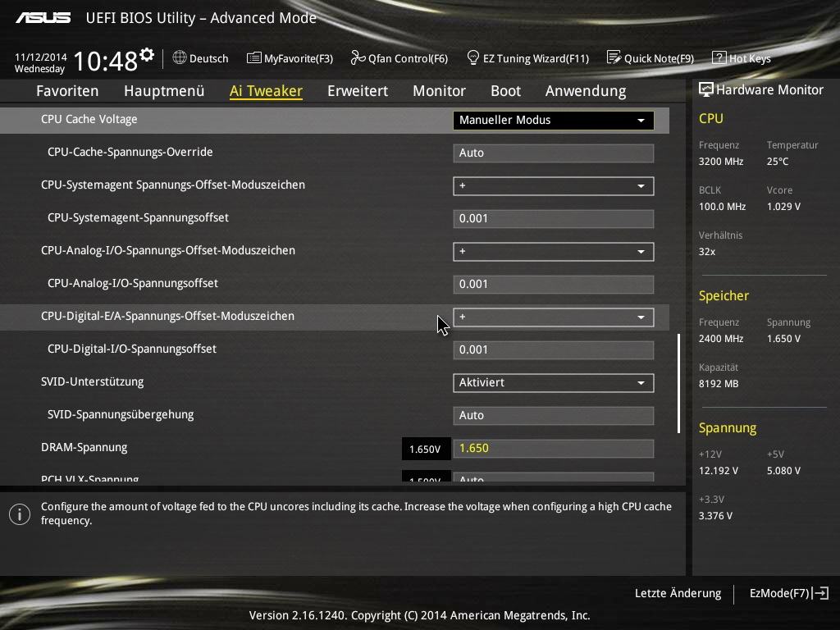The image size is (840, 630).
Task: Change language via Deutsch button
Action: (200, 58)
